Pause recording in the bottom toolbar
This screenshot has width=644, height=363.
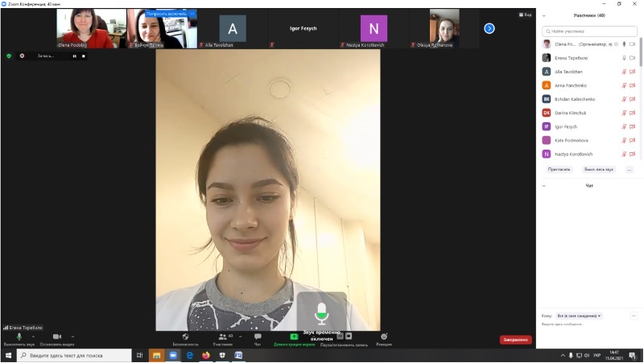(340, 336)
